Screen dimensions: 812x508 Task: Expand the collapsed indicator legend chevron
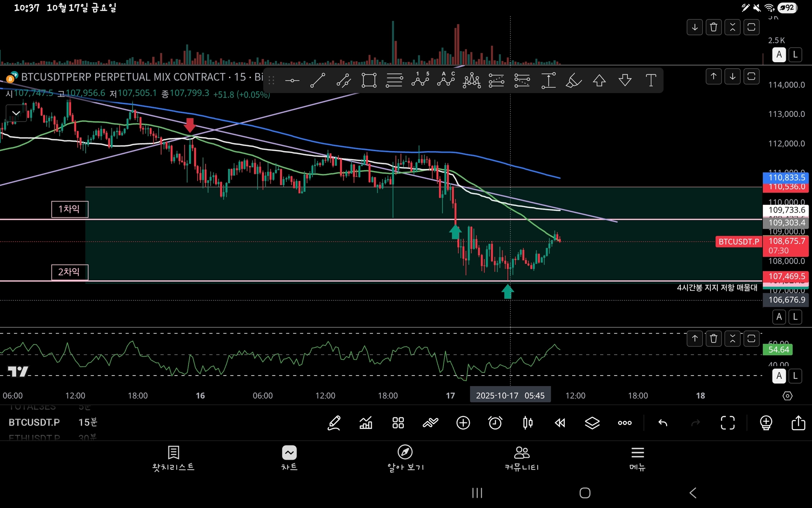click(16, 113)
